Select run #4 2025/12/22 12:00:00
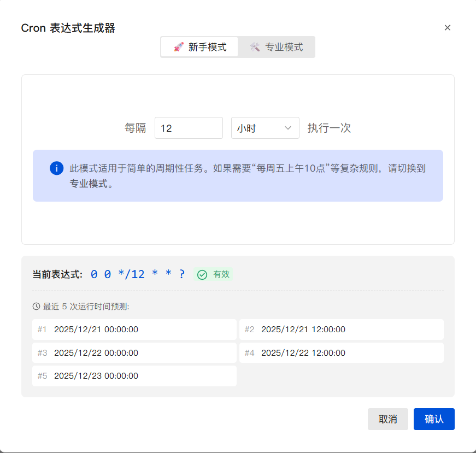Viewport: 476px width, 453px height. tap(341, 353)
